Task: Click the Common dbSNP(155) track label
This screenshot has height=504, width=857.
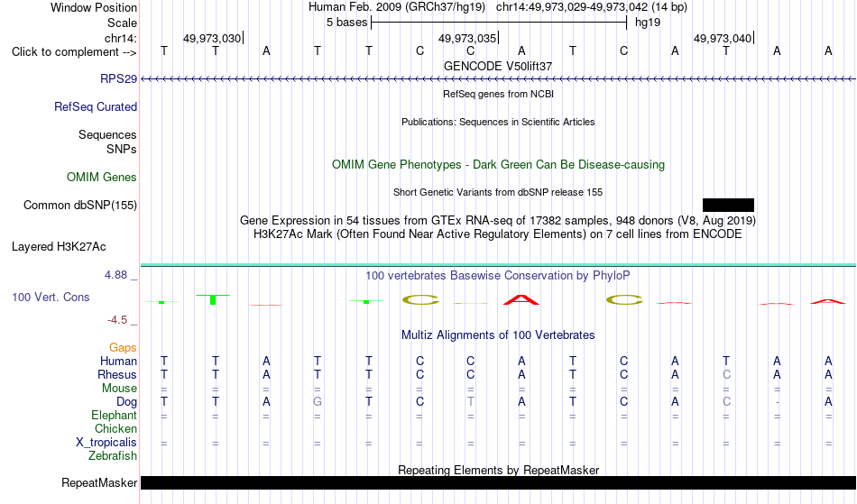Action: click(79, 205)
